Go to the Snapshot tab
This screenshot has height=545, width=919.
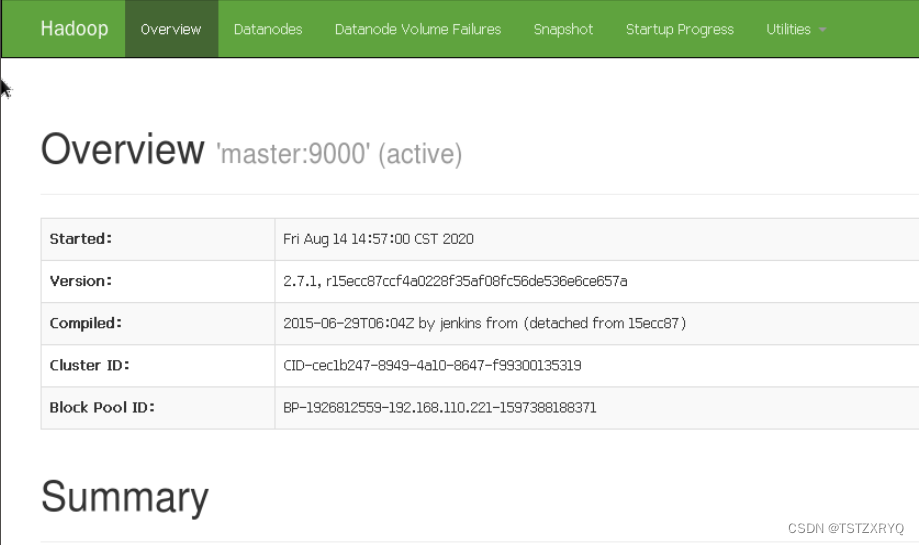[x=563, y=29]
